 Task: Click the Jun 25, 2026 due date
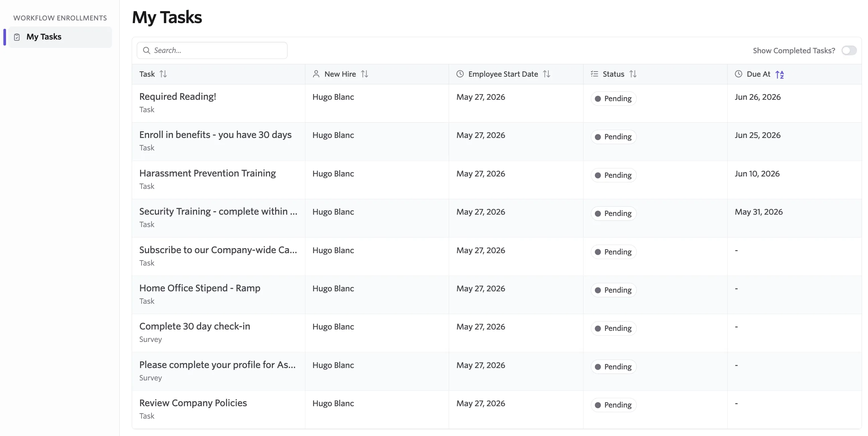757,135
